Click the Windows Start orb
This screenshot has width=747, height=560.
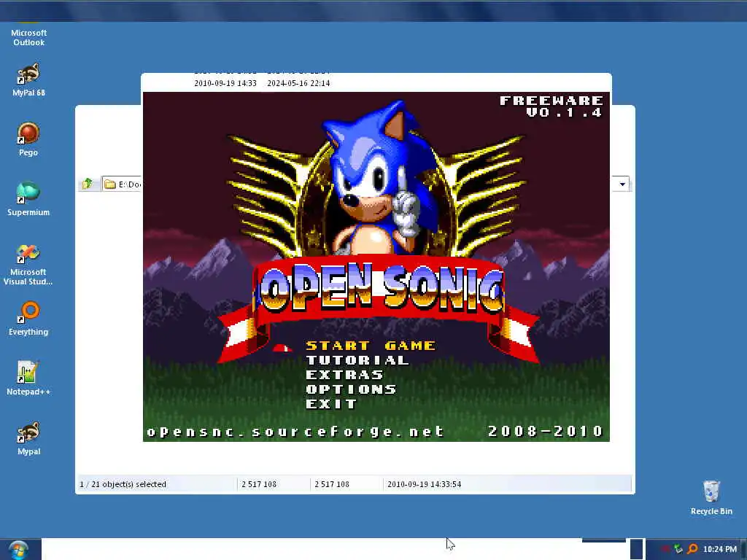click(18, 550)
